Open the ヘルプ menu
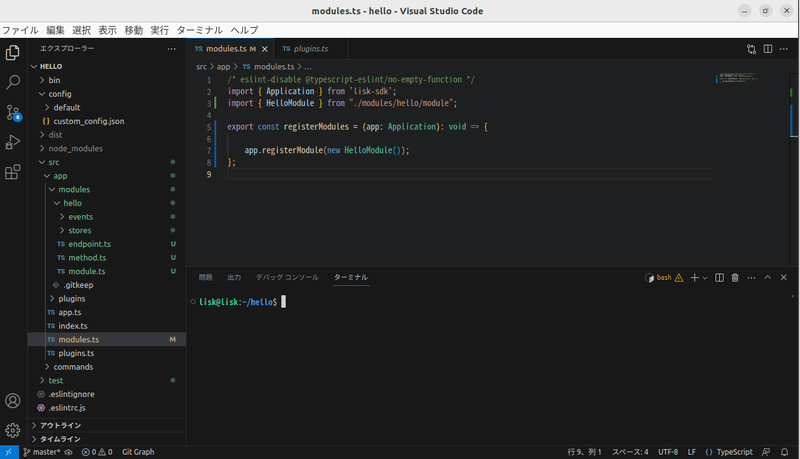Image resolution: width=800 pixels, height=459 pixels. coord(244,30)
